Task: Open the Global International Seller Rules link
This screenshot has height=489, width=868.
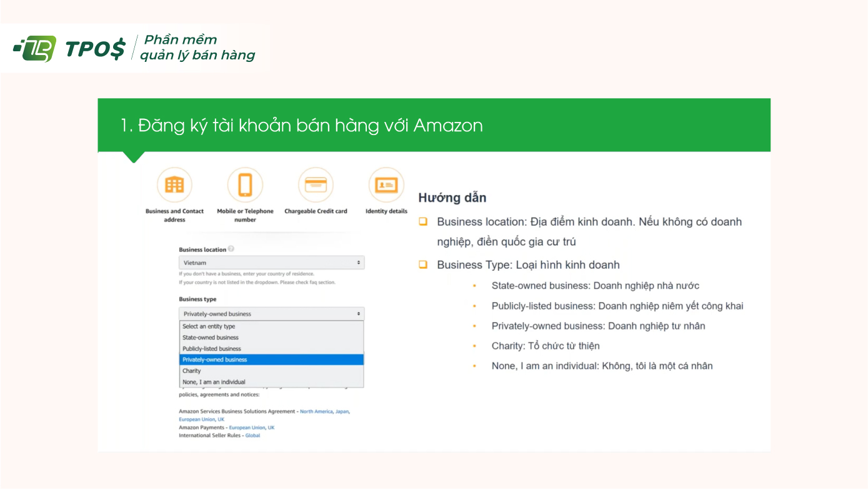Action: 252,436
